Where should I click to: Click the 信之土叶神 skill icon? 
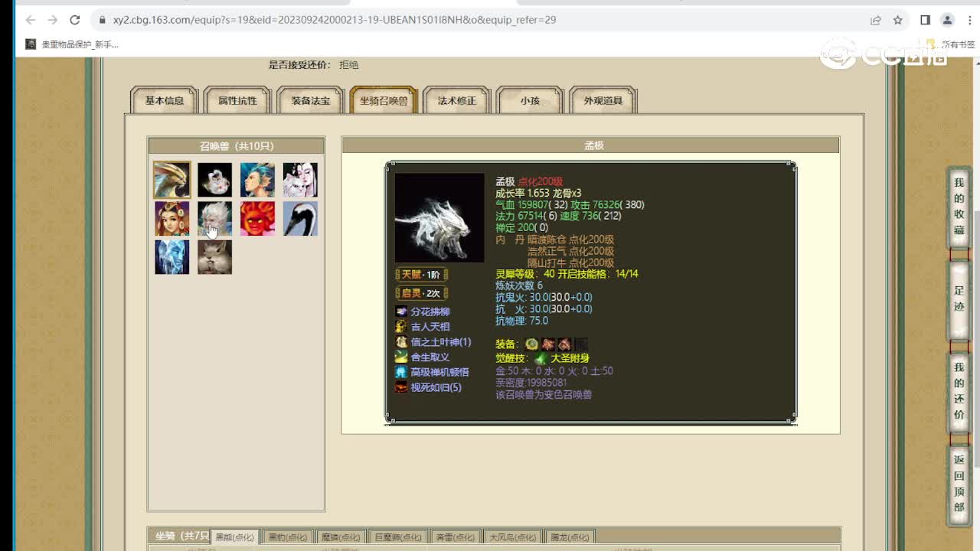pos(401,342)
